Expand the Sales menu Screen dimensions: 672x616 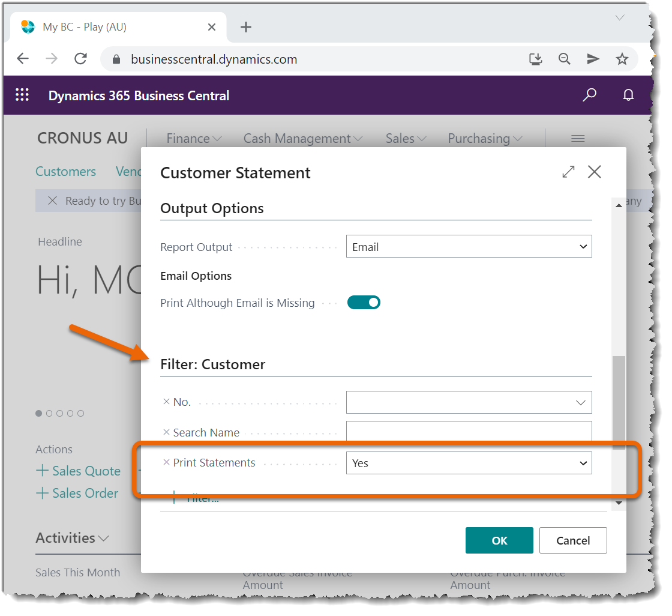pyautogui.click(x=406, y=139)
